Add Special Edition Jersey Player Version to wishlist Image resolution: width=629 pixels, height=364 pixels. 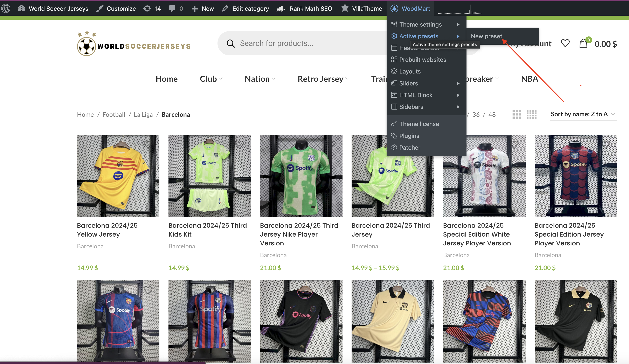pyautogui.click(x=606, y=144)
